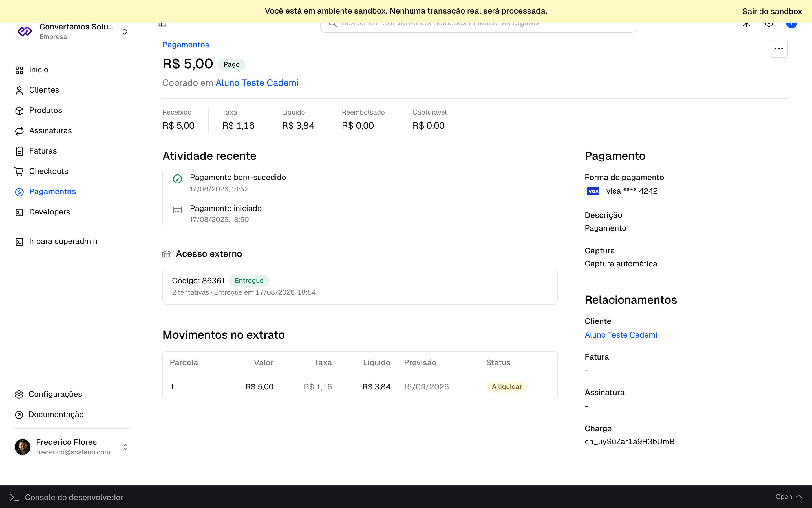Click the Developers terminal icon
This screenshot has height=508, width=812.
pos(19,212)
